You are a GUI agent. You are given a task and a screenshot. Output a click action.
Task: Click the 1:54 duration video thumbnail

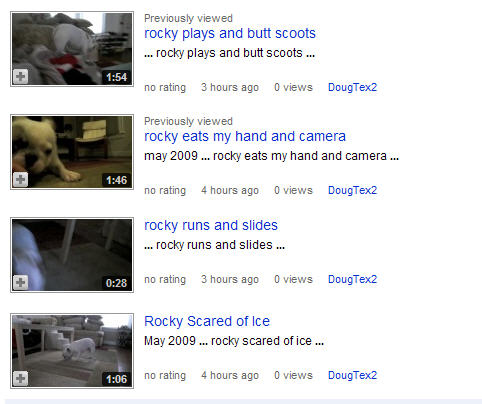pos(72,49)
